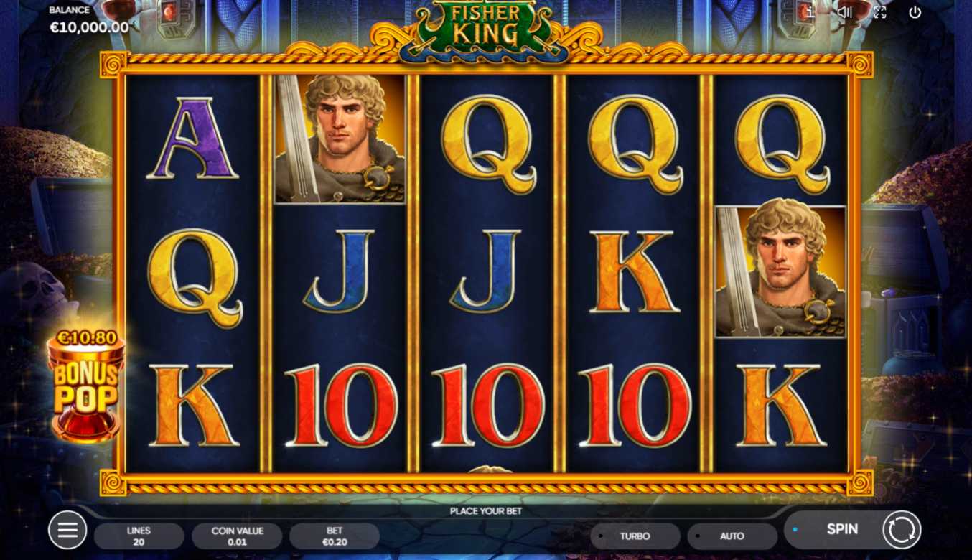
Task: Click the €10.80 bonus price label
Action: (x=86, y=337)
